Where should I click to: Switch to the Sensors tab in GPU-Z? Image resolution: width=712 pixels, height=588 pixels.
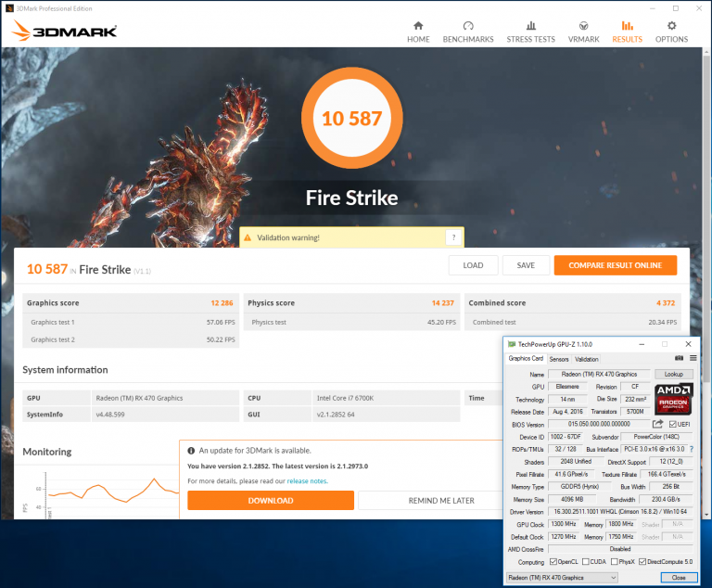(559, 359)
